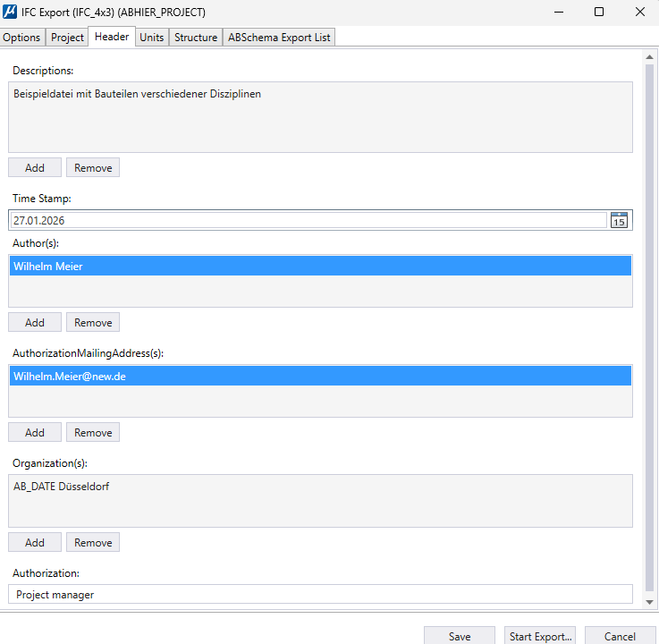Screen dimensions: 659x644
Task: Add a new organization
Action: coord(35,543)
